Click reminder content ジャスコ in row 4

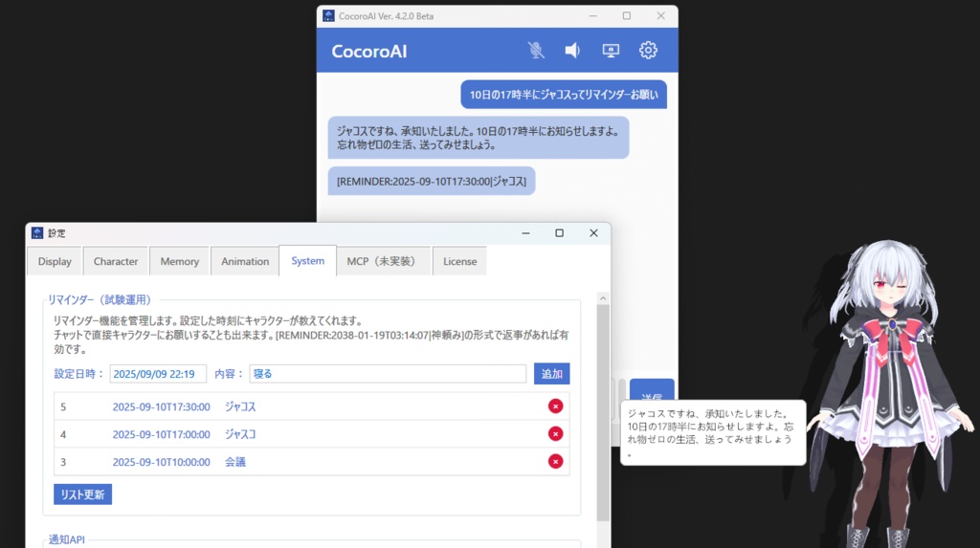240,434
